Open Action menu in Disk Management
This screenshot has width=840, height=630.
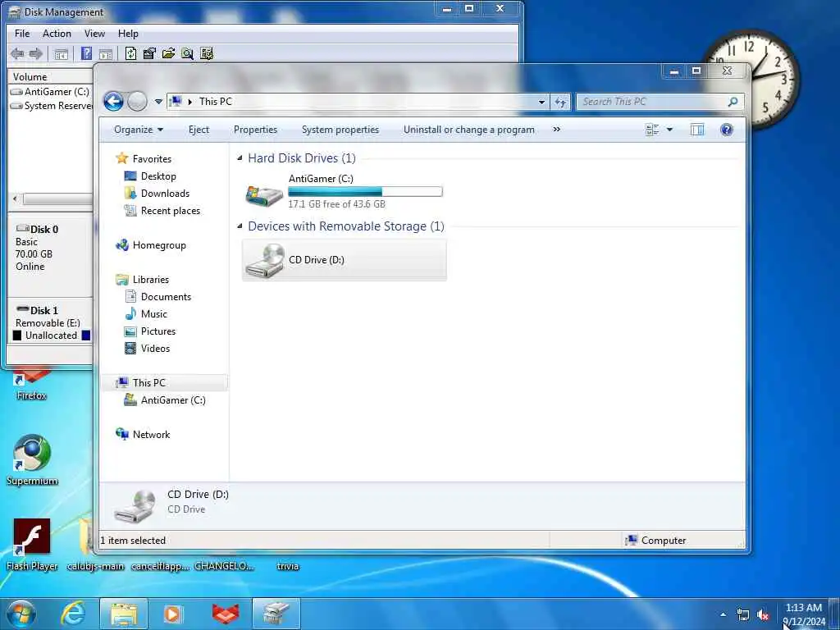tap(57, 33)
